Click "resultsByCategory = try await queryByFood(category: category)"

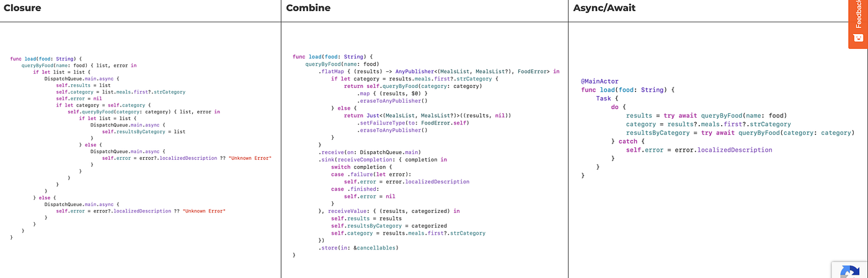(740, 132)
